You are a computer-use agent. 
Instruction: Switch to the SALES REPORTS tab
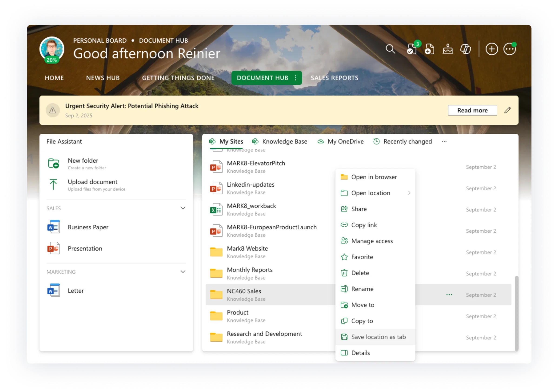coord(334,78)
